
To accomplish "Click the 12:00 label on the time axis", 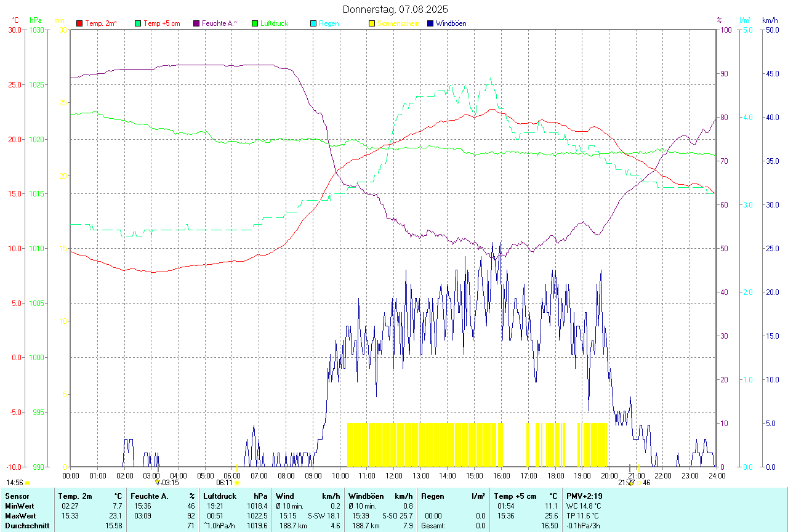I will point(393,475).
